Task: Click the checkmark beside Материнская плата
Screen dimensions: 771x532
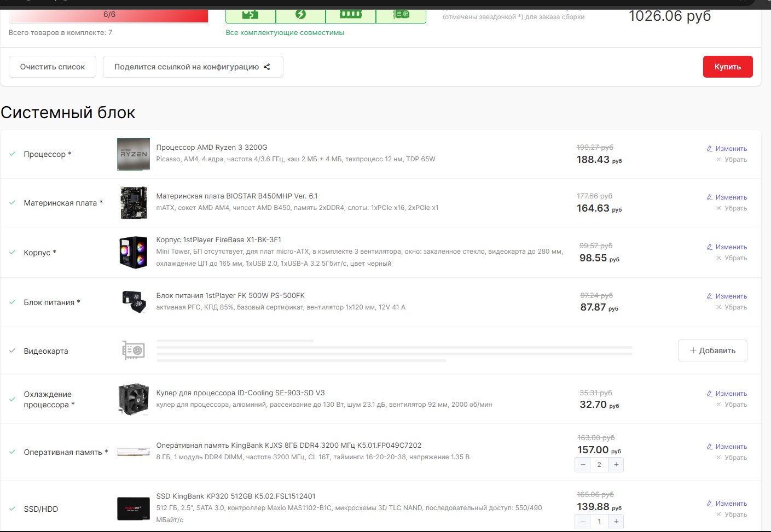Action: 12,203
